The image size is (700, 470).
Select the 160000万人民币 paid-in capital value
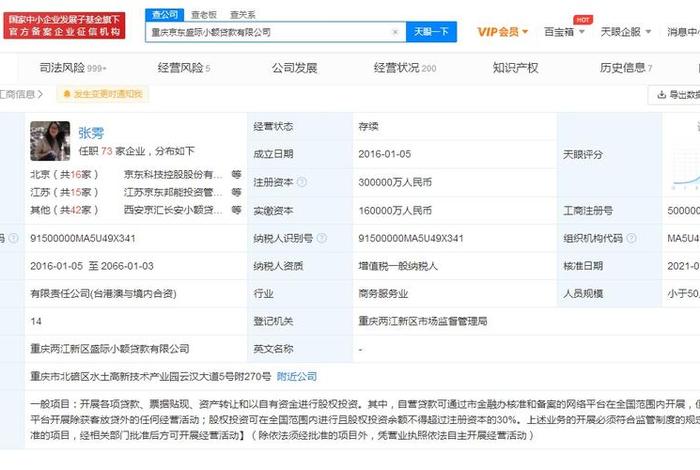pyautogui.click(x=395, y=210)
